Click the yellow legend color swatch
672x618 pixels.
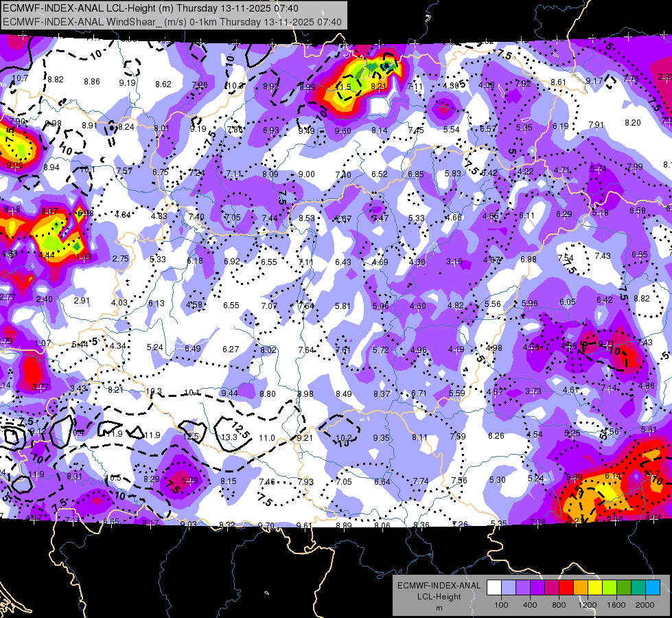click(x=595, y=588)
